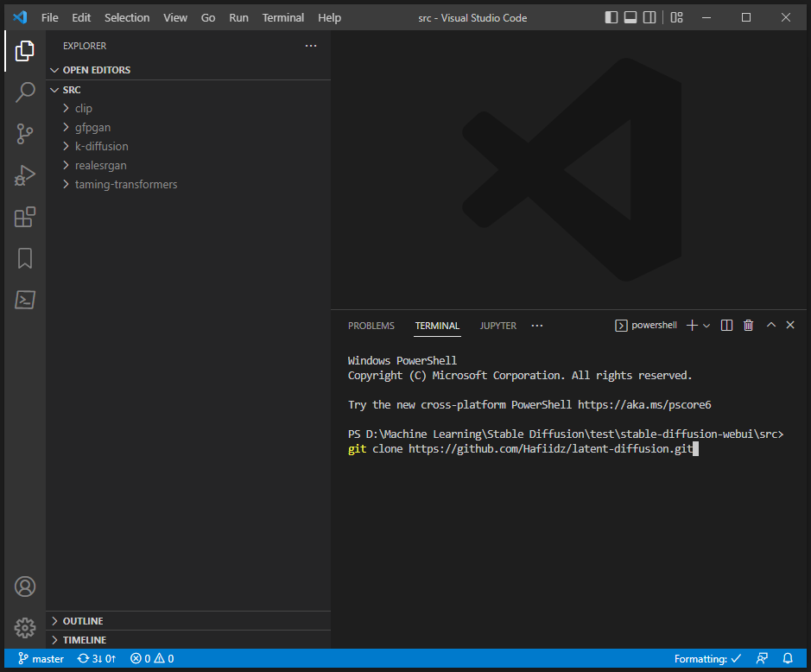Split the terminal
This screenshot has width=811, height=672.
point(726,325)
